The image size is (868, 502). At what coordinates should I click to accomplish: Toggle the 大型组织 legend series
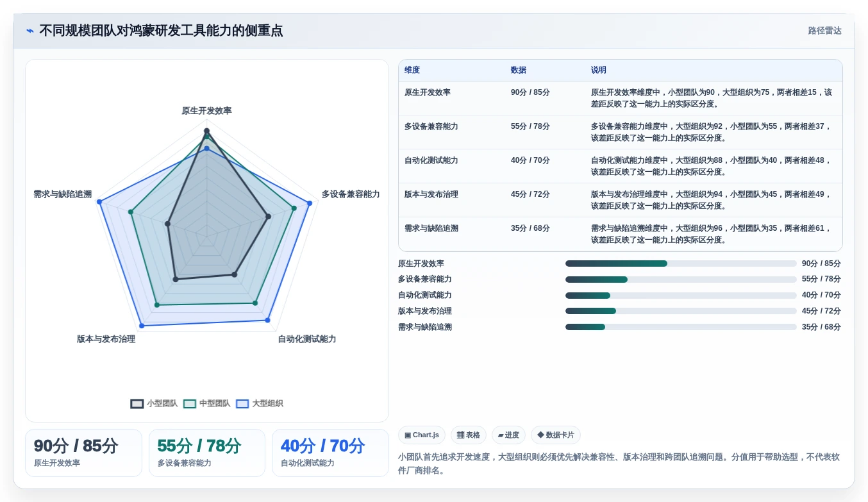(x=259, y=403)
